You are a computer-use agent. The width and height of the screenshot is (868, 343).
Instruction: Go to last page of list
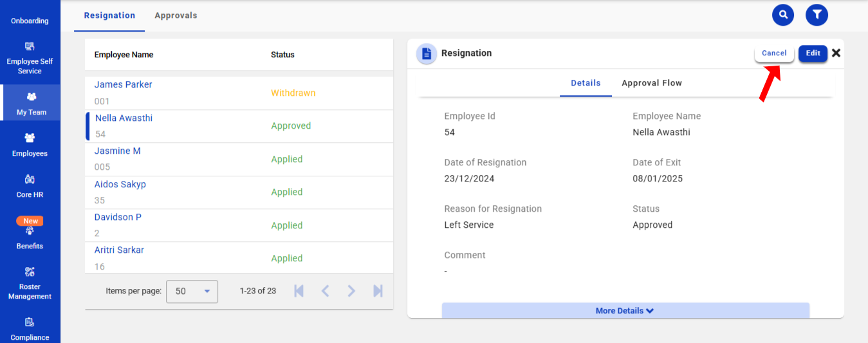pos(378,291)
